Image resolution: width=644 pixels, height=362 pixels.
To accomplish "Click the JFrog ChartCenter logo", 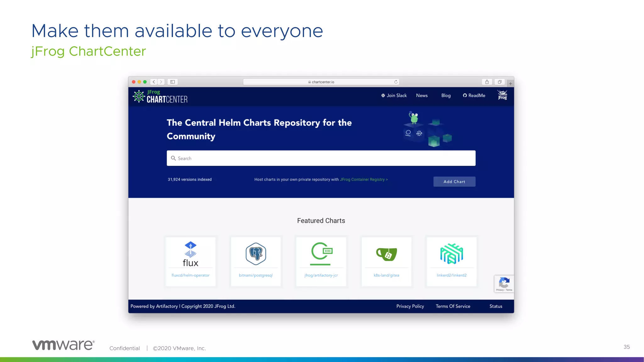I will coord(160,96).
